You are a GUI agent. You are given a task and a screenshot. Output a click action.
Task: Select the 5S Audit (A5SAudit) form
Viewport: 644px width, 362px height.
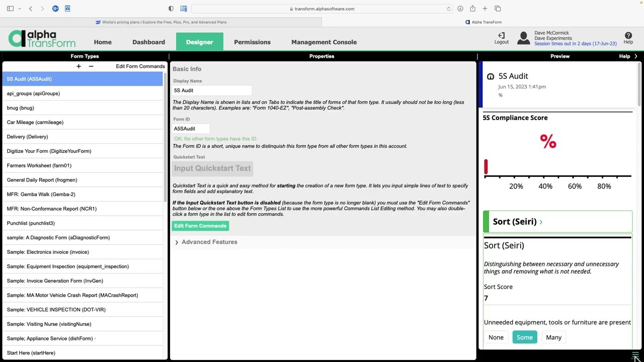(x=83, y=79)
